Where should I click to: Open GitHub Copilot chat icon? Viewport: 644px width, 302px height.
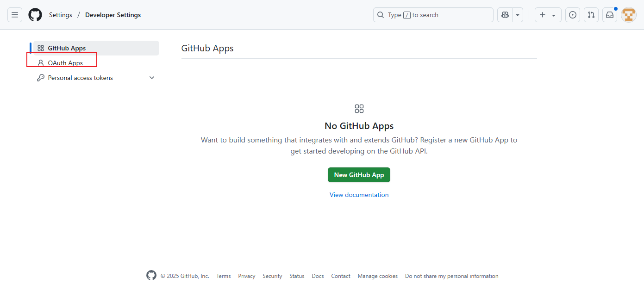pos(505,15)
